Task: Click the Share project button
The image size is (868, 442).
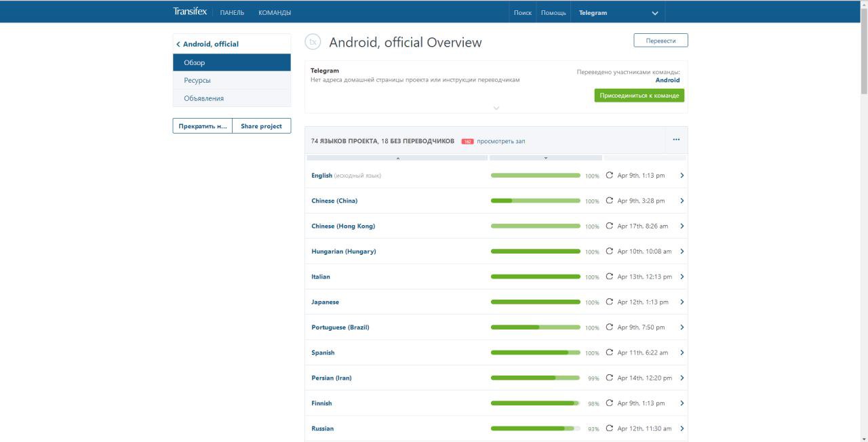Action: (x=262, y=126)
